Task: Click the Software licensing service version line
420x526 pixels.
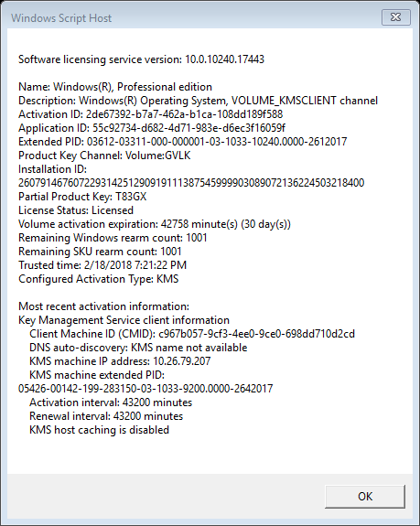Action: 141,59
